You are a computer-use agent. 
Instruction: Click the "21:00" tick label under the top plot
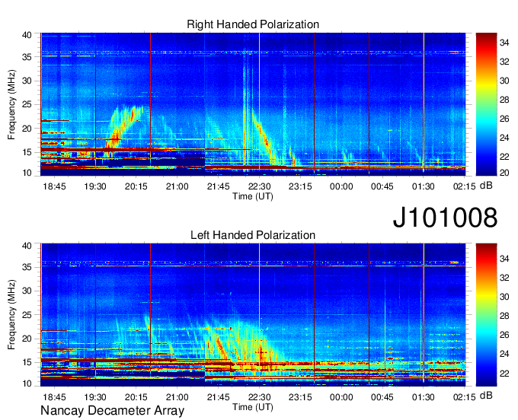tap(177, 186)
